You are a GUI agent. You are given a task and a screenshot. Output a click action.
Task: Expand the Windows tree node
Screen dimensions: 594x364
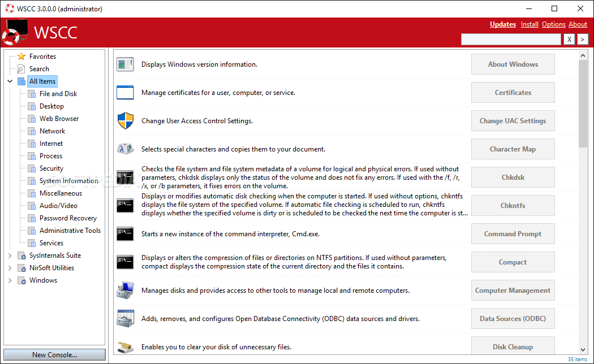pos(10,280)
